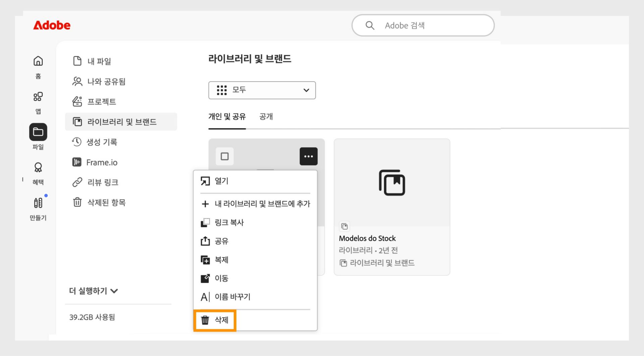Screen dimensions: 644x356
Task: Click the small library badge above Modelos do Stock
Action: (344, 226)
